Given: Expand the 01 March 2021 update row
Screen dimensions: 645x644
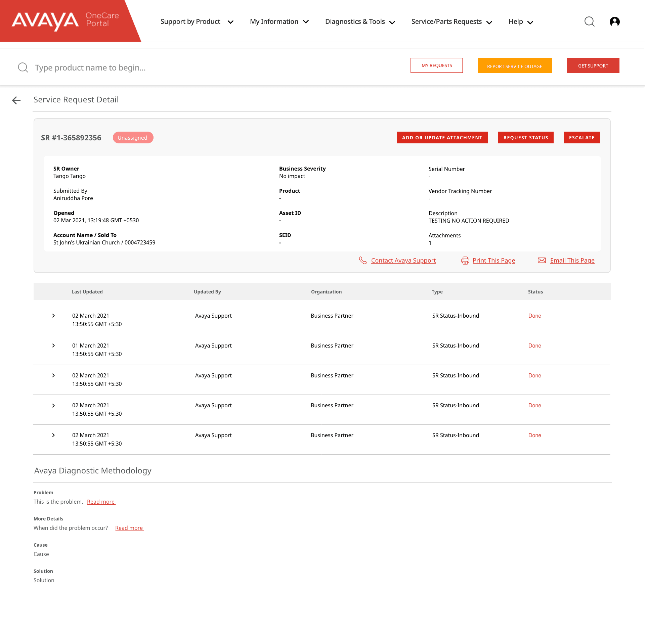Looking at the screenshot, I should [x=53, y=346].
